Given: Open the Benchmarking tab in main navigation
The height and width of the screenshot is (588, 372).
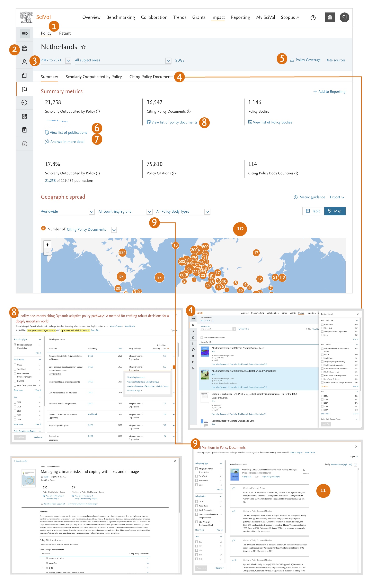Looking at the screenshot, I should [121, 17].
